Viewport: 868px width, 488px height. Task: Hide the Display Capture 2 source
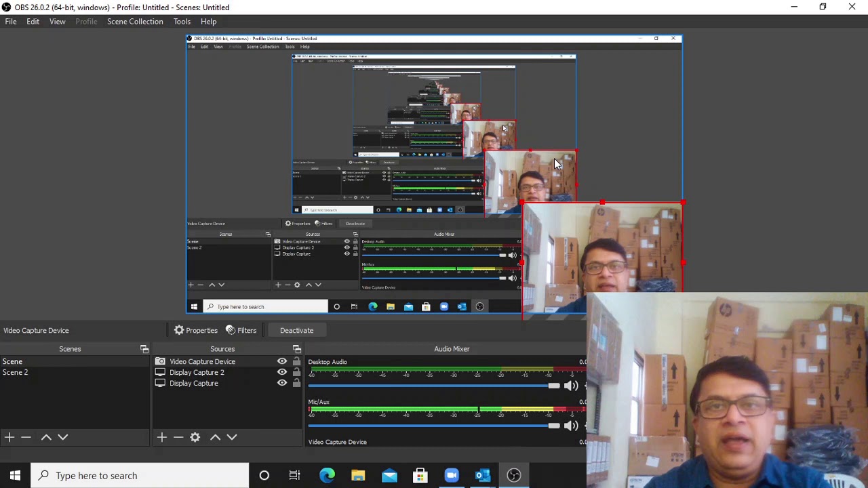[282, 372]
